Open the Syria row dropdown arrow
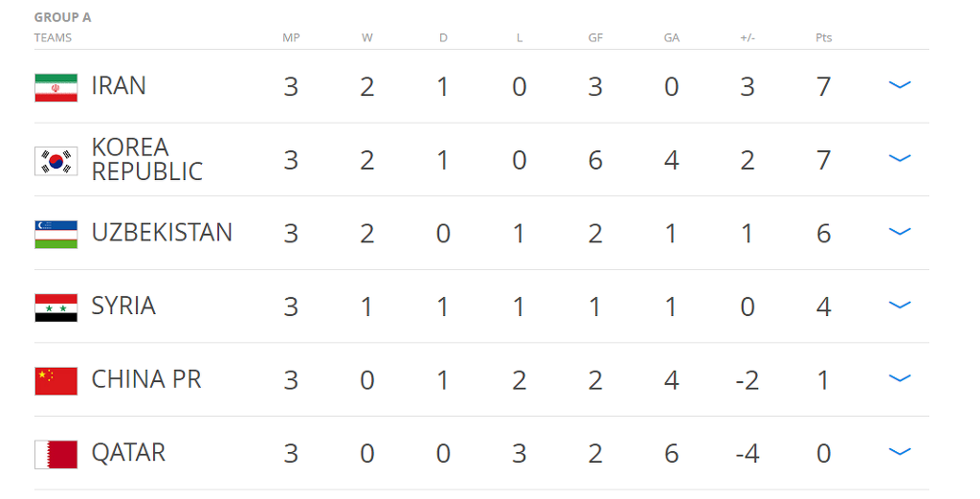The height and width of the screenshot is (499, 980). click(x=899, y=306)
